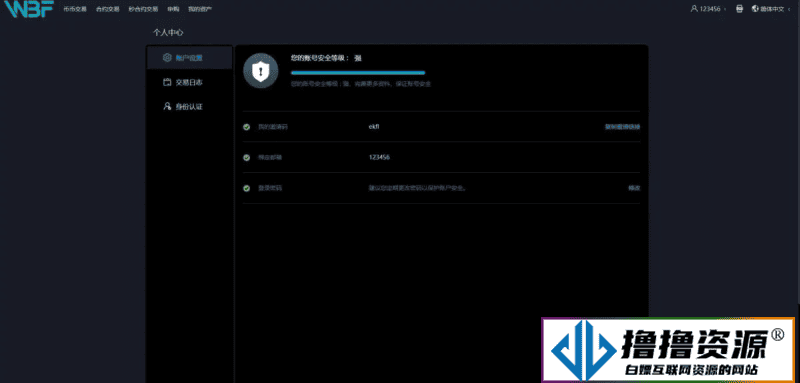Click the 简体中文 language label
Screen dimensions: 800x383
772,9
